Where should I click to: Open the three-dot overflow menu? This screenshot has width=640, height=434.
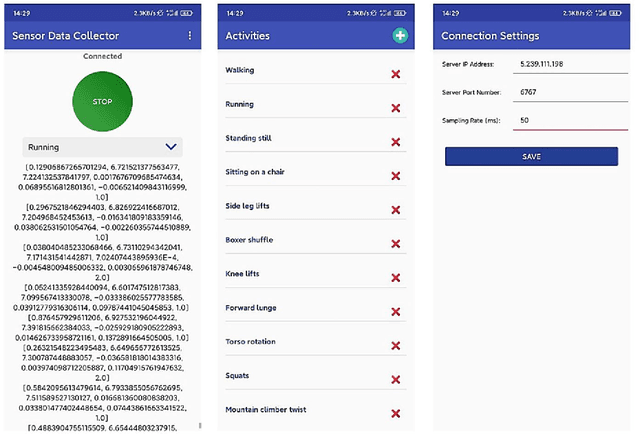190,36
